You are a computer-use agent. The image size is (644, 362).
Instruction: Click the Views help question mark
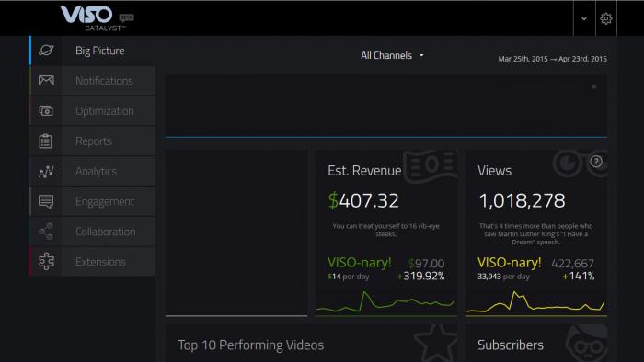tap(596, 162)
